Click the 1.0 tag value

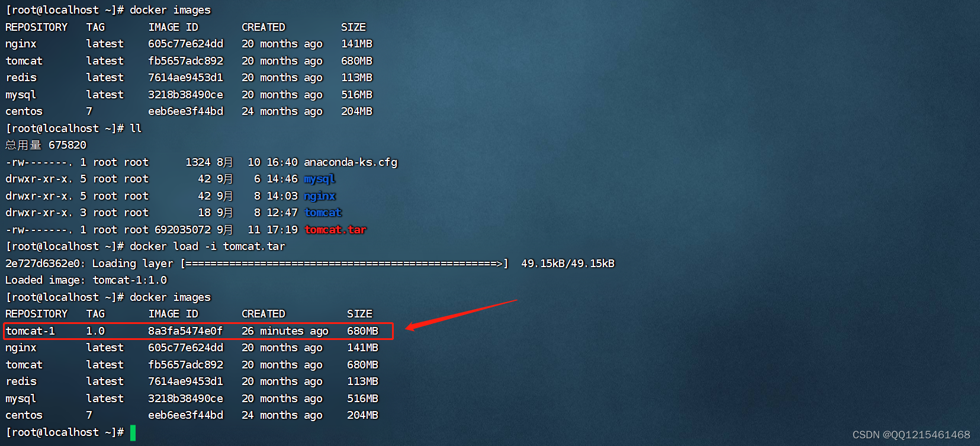[x=95, y=331]
